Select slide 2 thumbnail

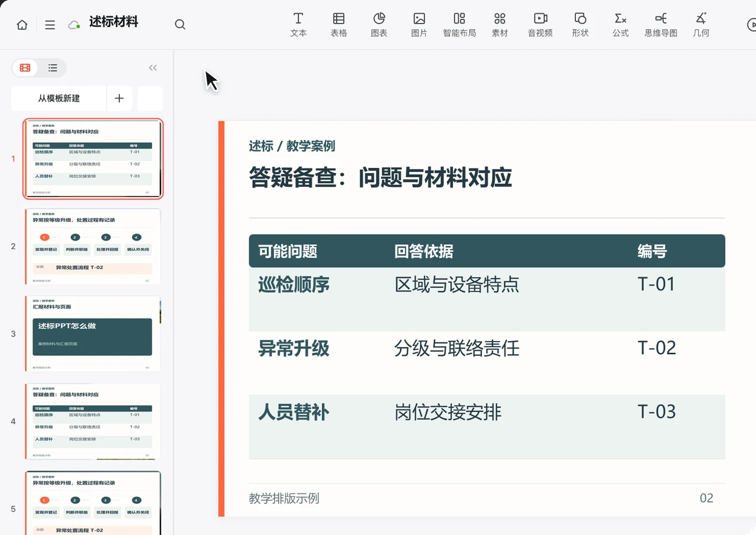(x=93, y=246)
